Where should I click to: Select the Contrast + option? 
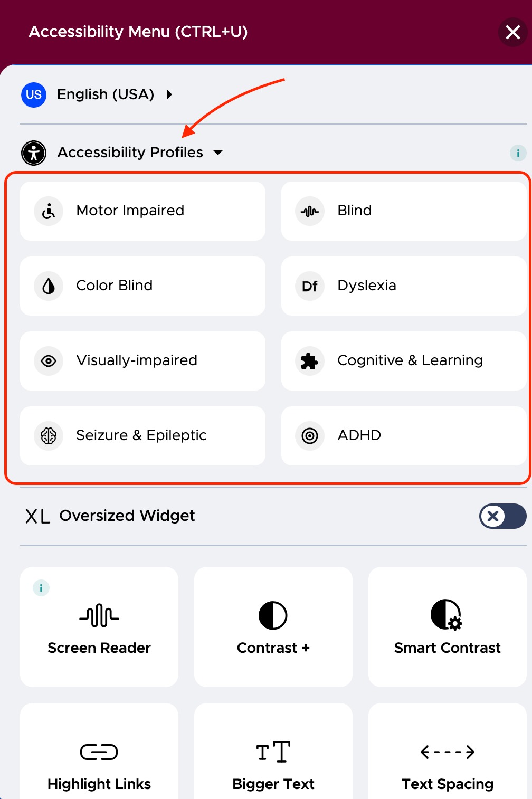273,627
